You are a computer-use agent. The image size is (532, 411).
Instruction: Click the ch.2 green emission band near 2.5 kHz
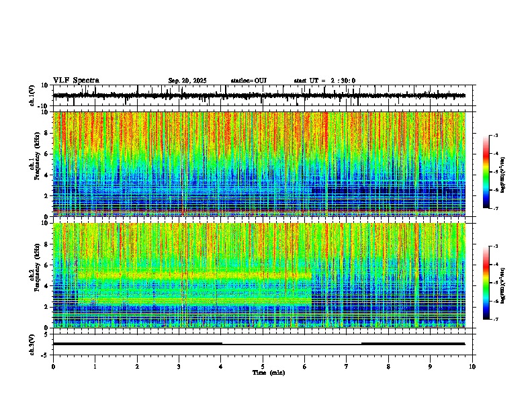(194, 300)
